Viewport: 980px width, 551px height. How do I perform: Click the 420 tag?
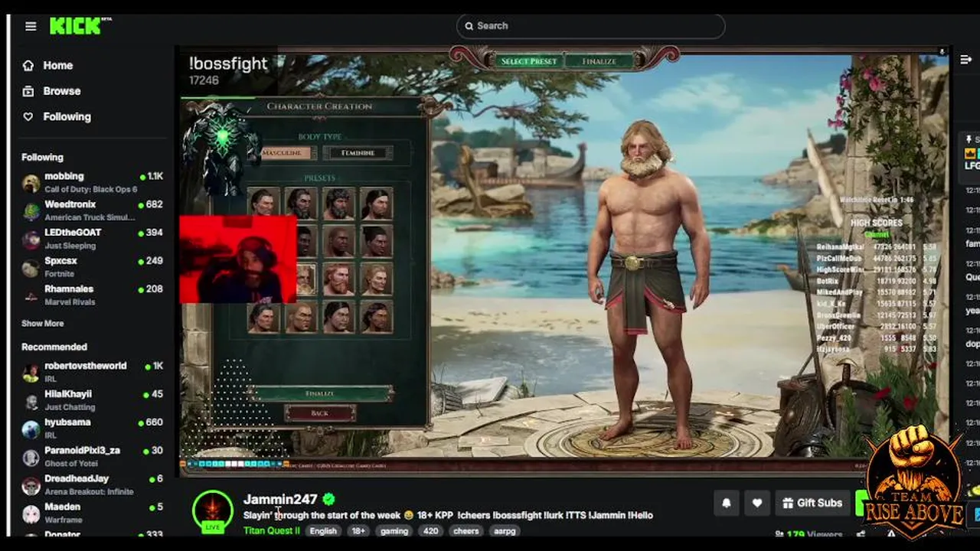(431, 531)
